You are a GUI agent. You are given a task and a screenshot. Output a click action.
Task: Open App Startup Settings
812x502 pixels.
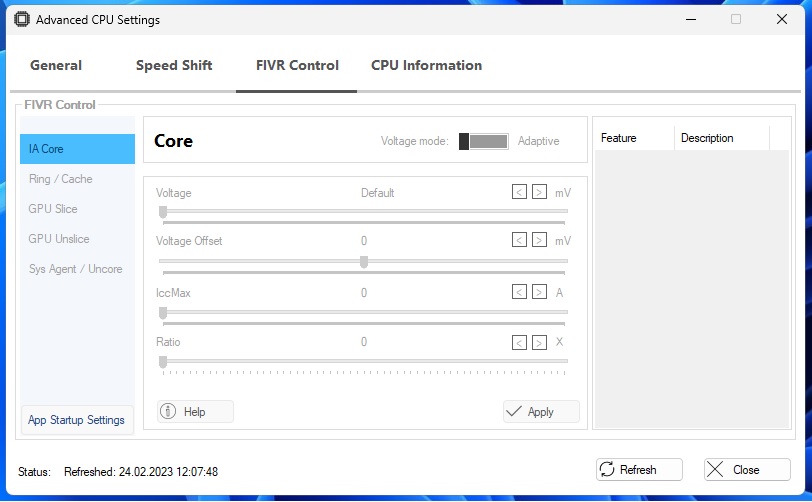coord(77,420)
